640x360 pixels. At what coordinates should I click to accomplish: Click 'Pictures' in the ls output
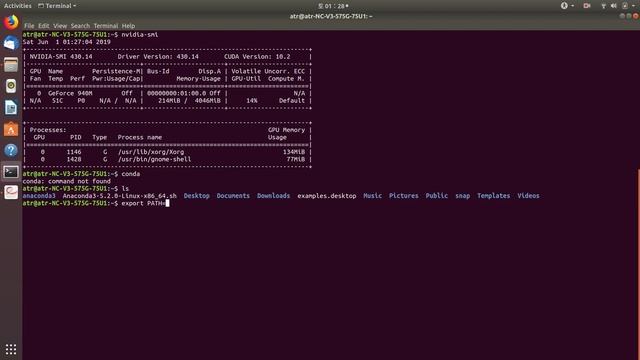404,196
